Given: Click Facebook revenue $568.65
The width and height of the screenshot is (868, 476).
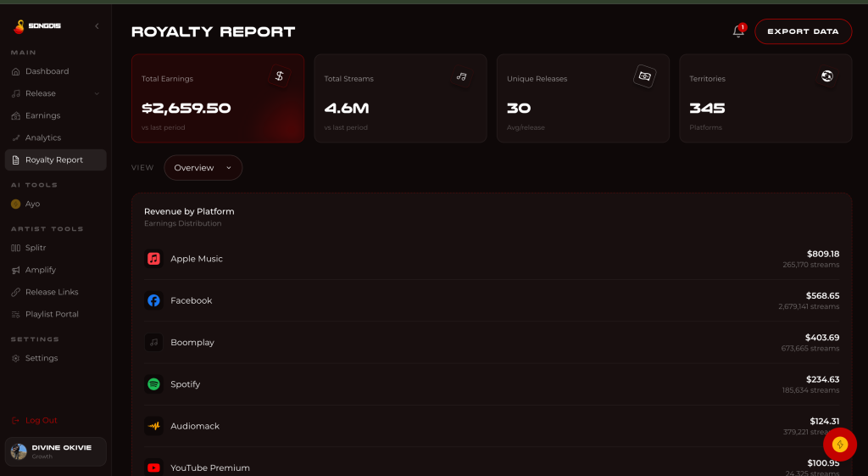Looking at the screenshot, I should (822, 296).
